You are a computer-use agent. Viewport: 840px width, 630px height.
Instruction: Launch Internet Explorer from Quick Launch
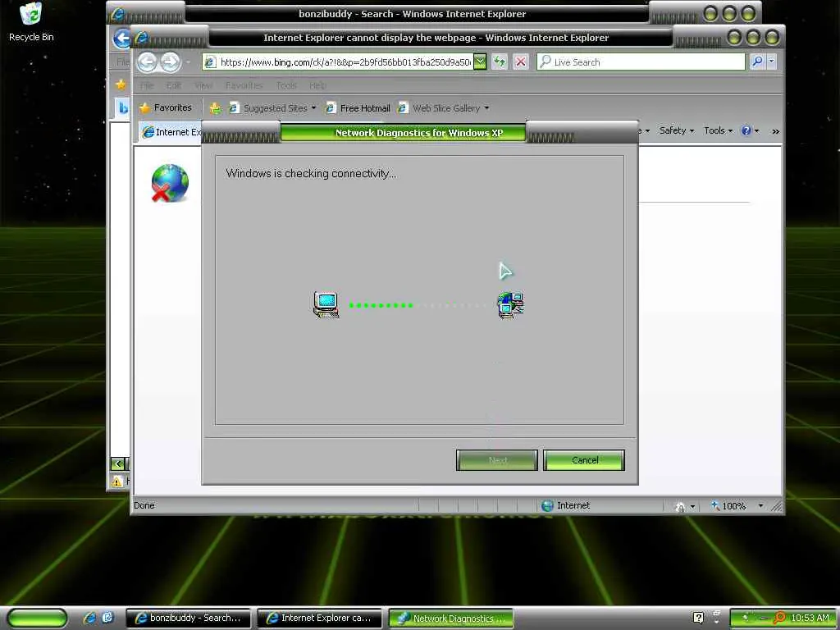tap(89, 618)
